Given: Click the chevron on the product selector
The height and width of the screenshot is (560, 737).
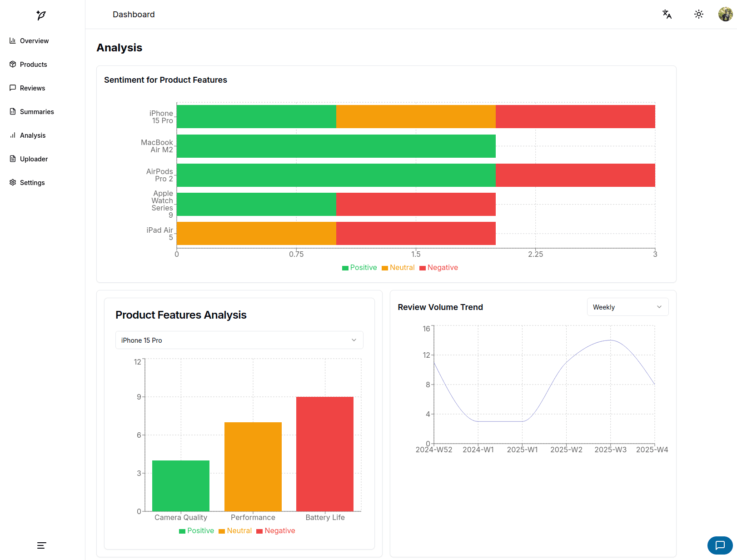Looking at the screenshot, I should [x=354, y=340].
